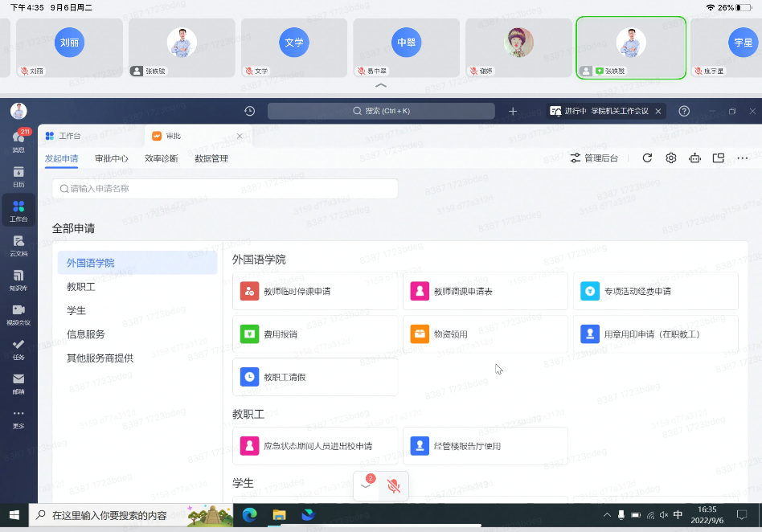Select the 云文档 sidebar icon
Viewport: 762px width, 532px height.
click(18, 246)
